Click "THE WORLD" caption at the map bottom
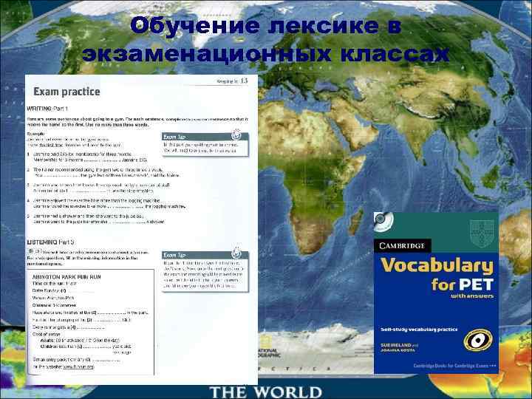532x399 pixels. pyautogui.click(x=266, y=392)
